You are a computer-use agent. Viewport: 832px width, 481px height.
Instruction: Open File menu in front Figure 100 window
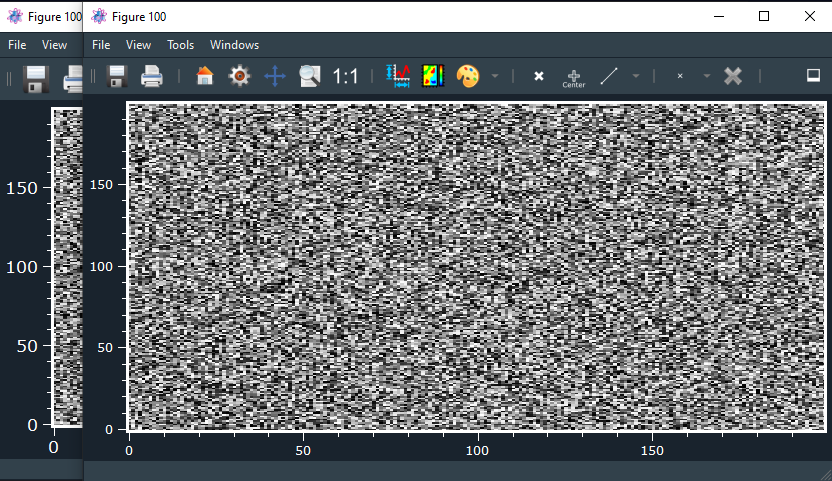click(101, 45)
